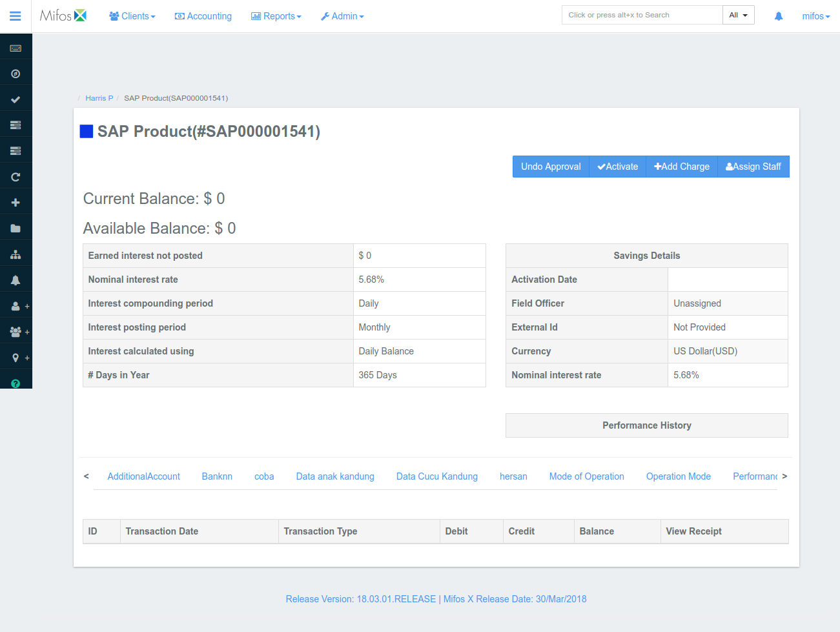The height and width of the screenshot is (632, 840).
Task: Select the folder icon in the sidebar
Action: click(15, 227)
